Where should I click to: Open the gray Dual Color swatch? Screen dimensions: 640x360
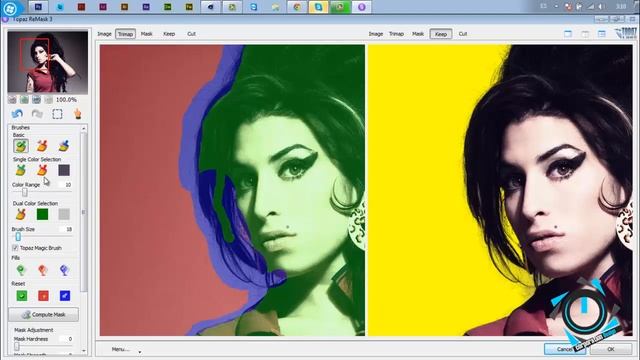click(x=64, y=214)
